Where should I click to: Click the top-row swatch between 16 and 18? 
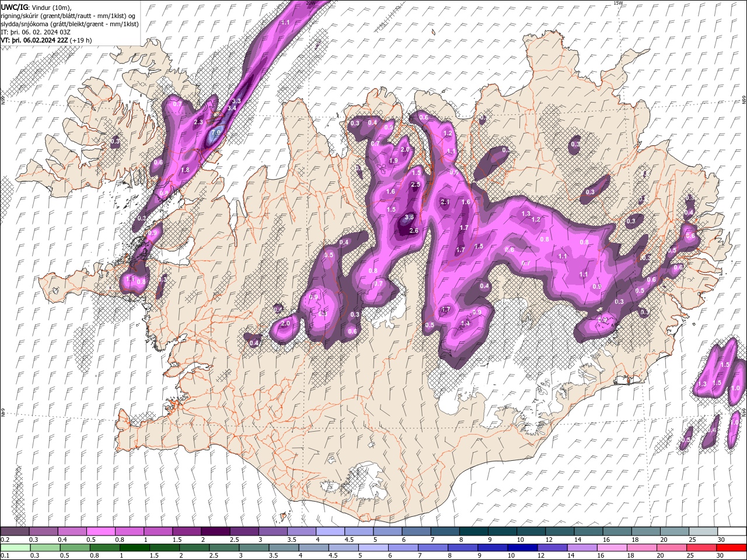617,531
